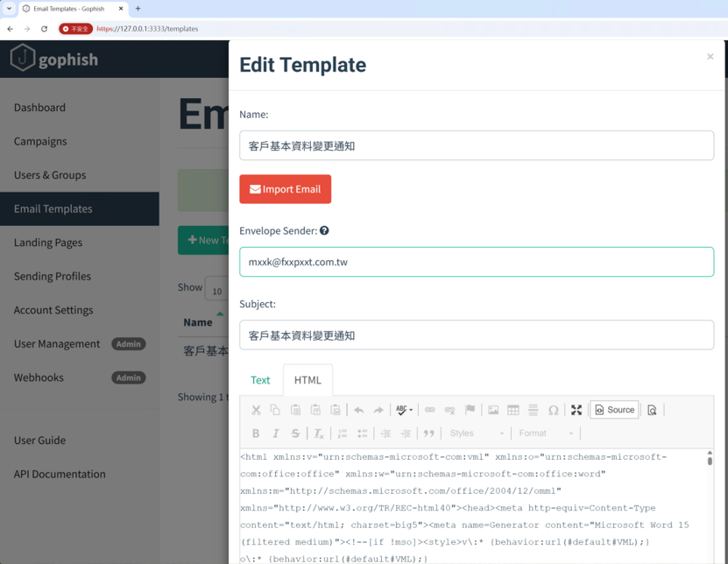Toggle Italic formatting button
The height and width of the screenshot is (564, 728).
click(x=275, y=434)
